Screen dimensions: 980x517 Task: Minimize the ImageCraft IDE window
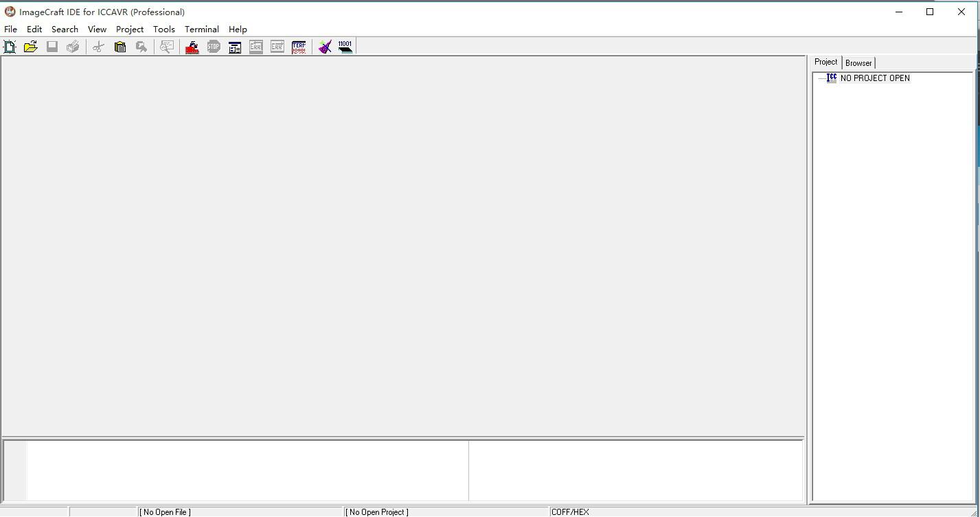[x=899, y=12]
